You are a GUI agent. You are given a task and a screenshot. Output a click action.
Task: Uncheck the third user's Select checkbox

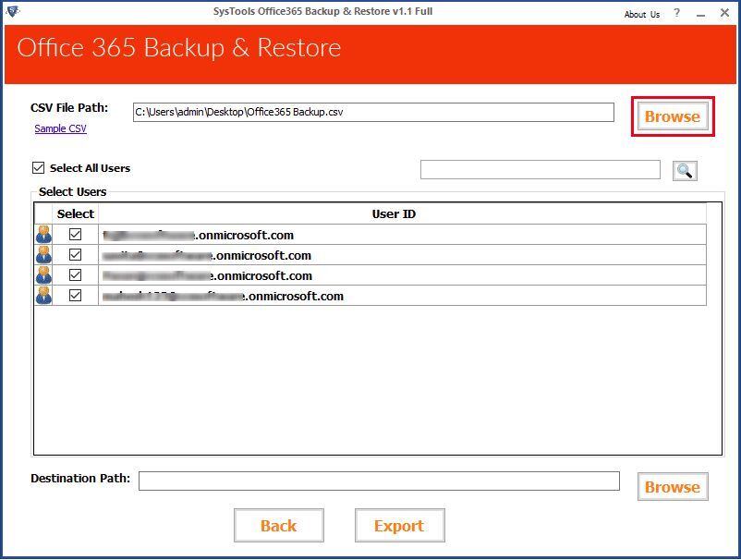coord(76,275)
